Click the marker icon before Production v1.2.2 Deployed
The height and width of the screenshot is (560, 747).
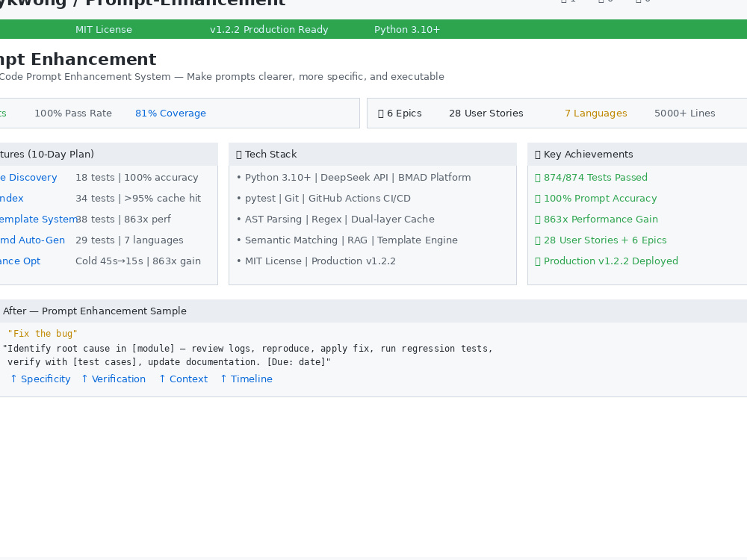click(537, 261)
